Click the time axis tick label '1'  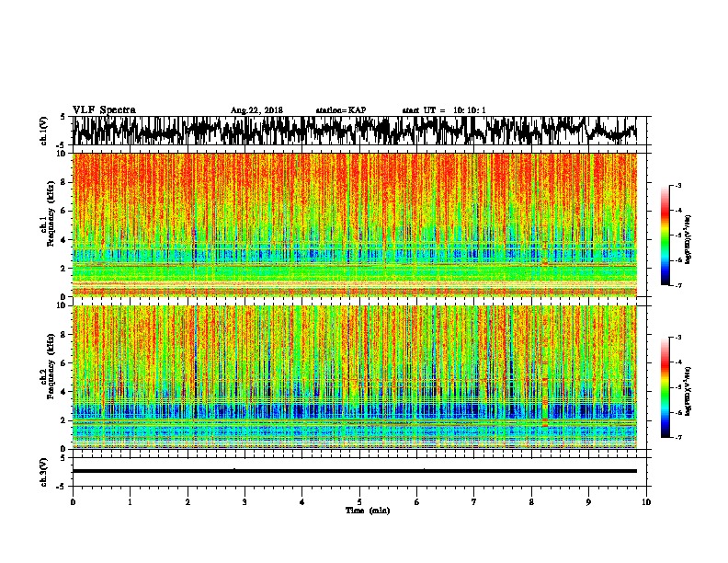[x=130, y=501]
